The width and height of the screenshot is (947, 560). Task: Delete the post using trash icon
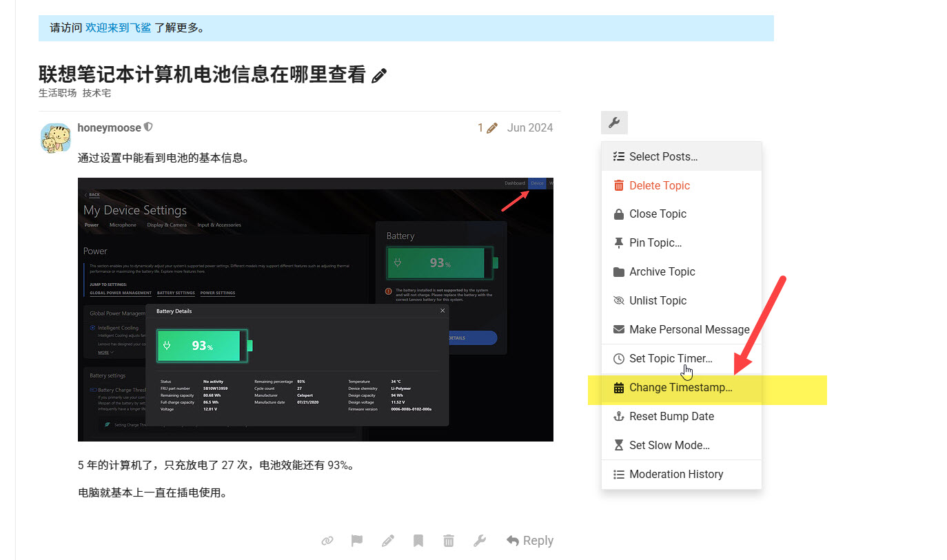point(449,541)
